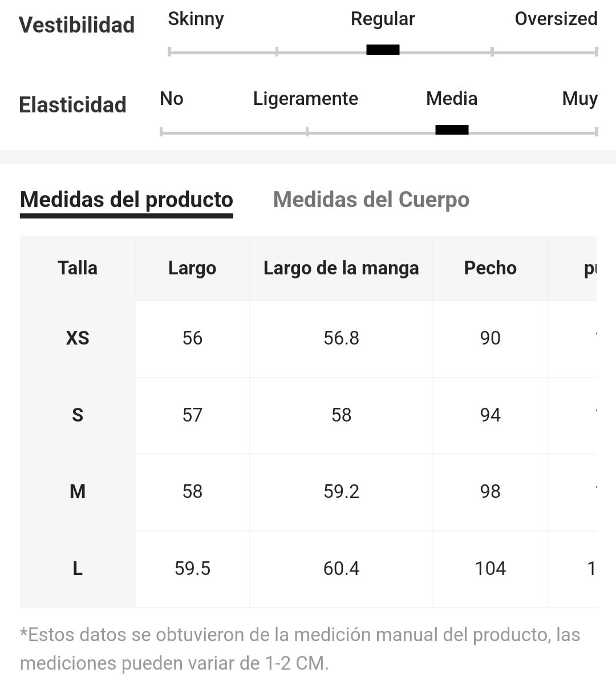
Task: Select the L size row label
Action: click(x=78, y=568)
